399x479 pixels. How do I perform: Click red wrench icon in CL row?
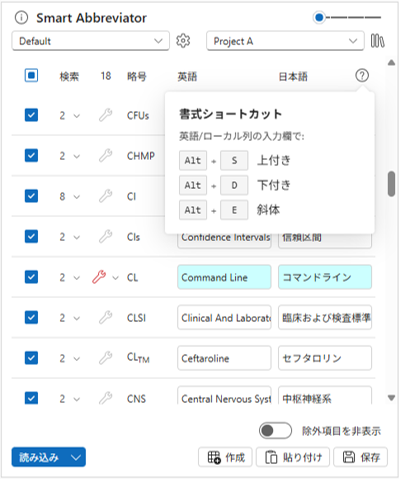(99, 277)
